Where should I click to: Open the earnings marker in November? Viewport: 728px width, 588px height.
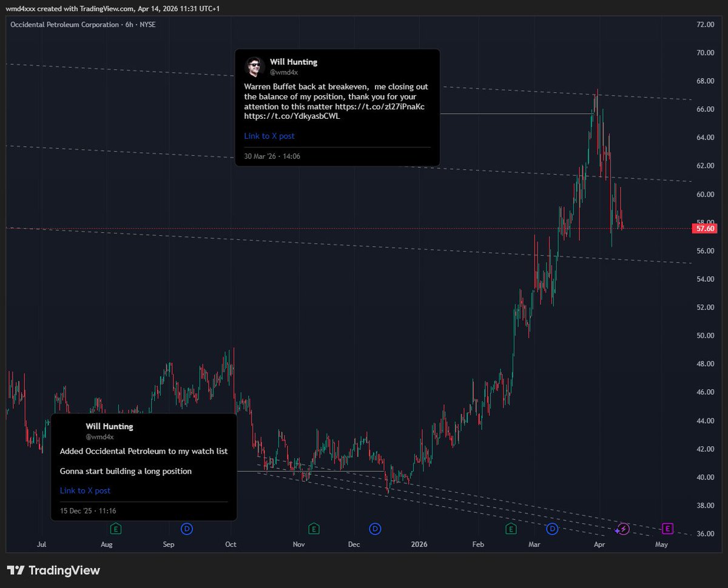click(314, 529)
